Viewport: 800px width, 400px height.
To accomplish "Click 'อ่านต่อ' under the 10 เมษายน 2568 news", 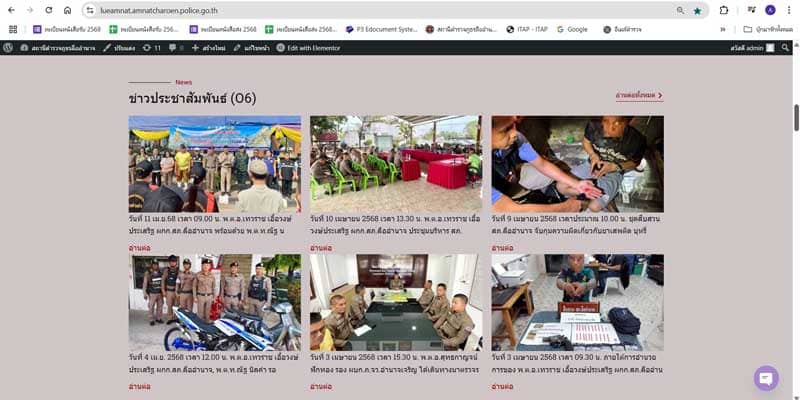I will (x=320, y=247).
